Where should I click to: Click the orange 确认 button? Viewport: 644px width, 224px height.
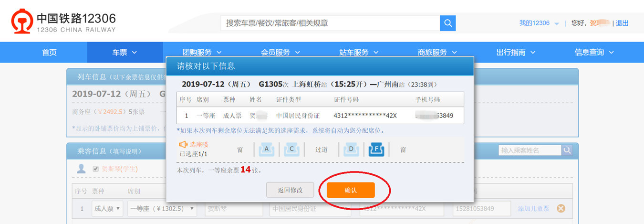point(351,190)
